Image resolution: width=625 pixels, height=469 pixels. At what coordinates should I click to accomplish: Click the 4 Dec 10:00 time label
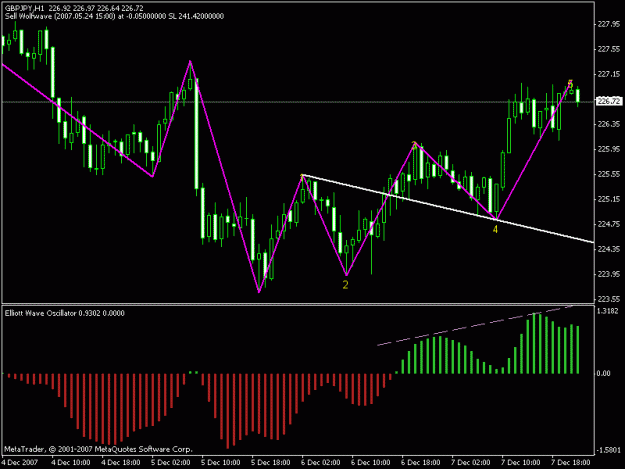(71, 463)
